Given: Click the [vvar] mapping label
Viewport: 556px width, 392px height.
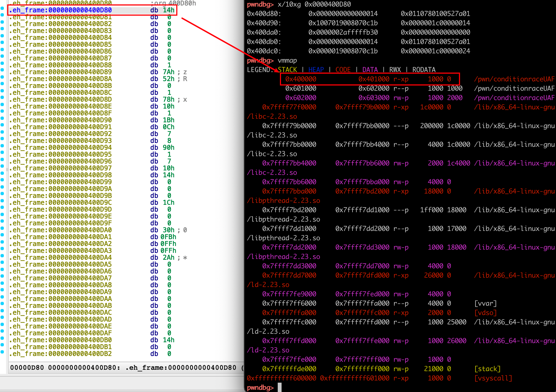Looking at the screenshot, I should pyautogui.click(x=486, y=303).
